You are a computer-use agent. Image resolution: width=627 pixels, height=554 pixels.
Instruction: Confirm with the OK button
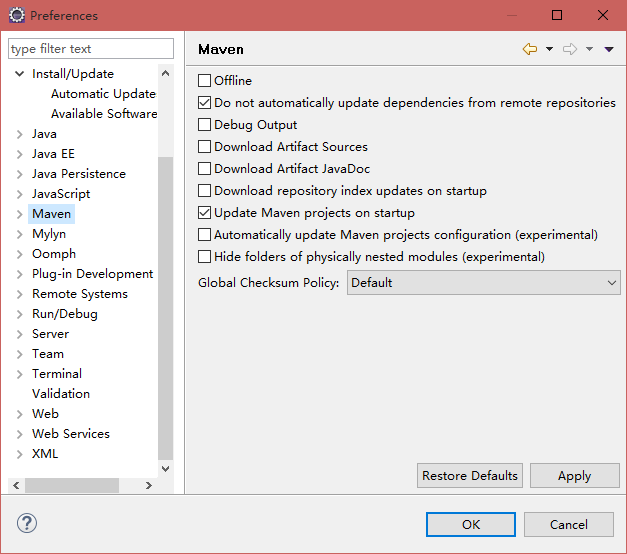point(471,524)
